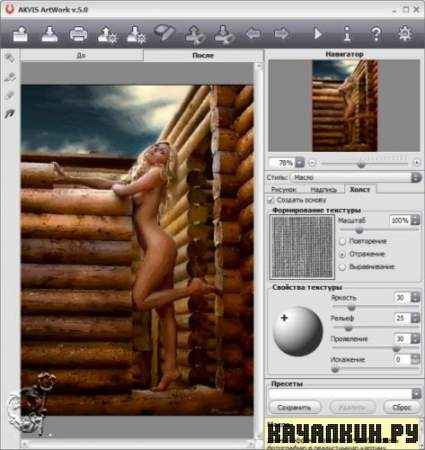Click the Искажение value stepper arrows

(x=415, y=359)
